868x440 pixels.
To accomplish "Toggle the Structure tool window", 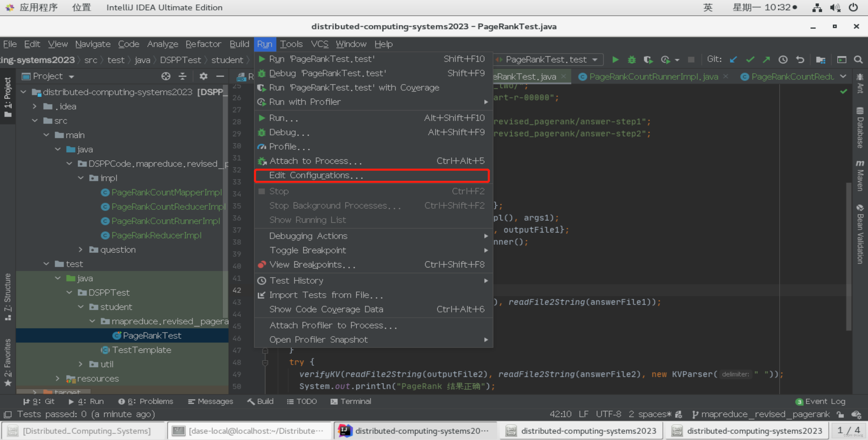I will [7, 297].
